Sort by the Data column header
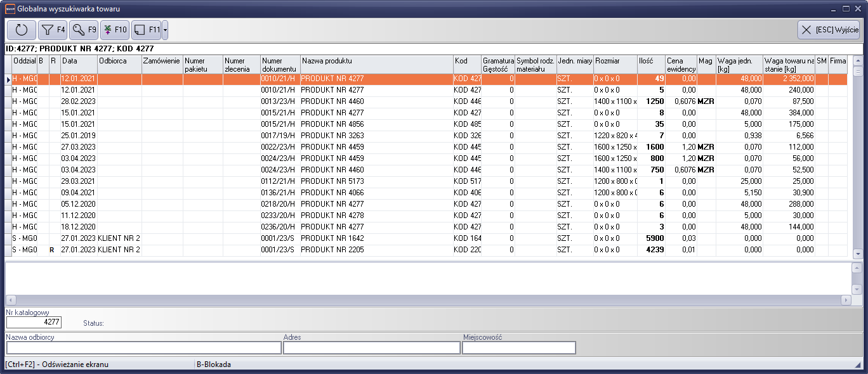Image resolution: width=868 pixels, height=374 pixels. pos(78,61)
